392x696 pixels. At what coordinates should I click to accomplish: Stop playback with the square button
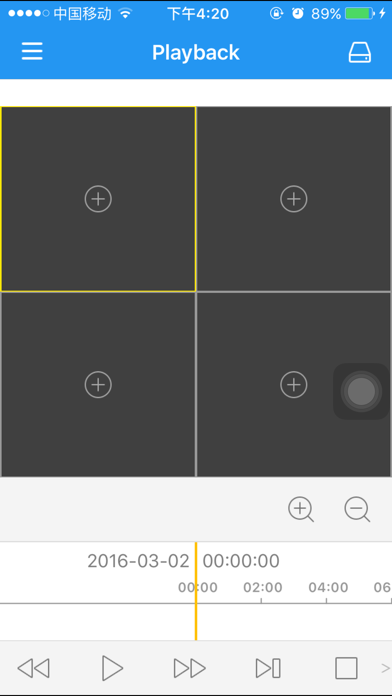coord(346,668)
